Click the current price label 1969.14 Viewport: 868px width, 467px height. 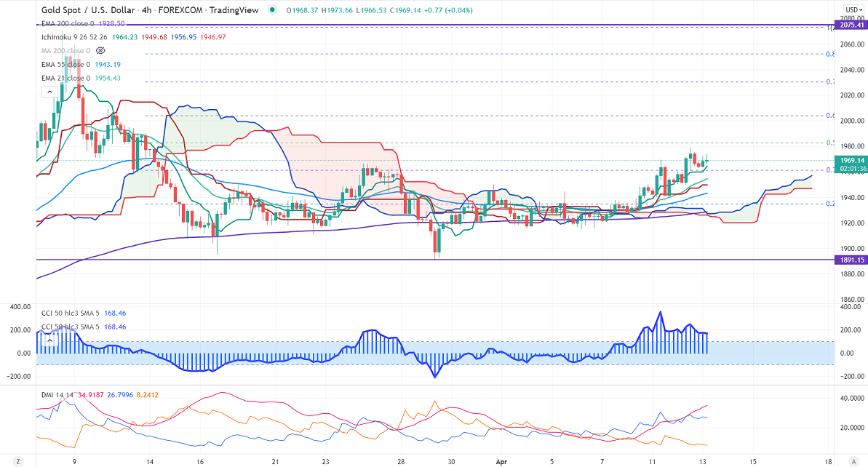852,161
